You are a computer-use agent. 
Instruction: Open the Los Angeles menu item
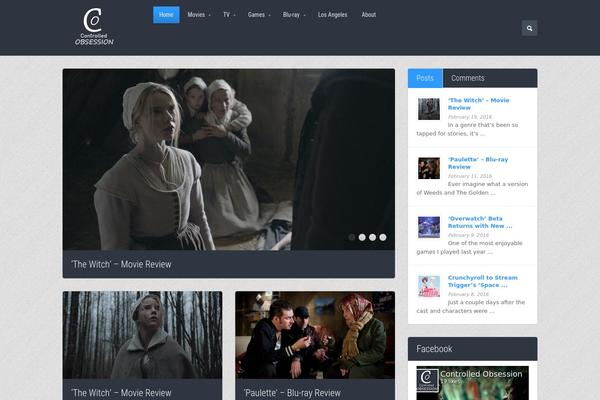(x=333, y=15)
